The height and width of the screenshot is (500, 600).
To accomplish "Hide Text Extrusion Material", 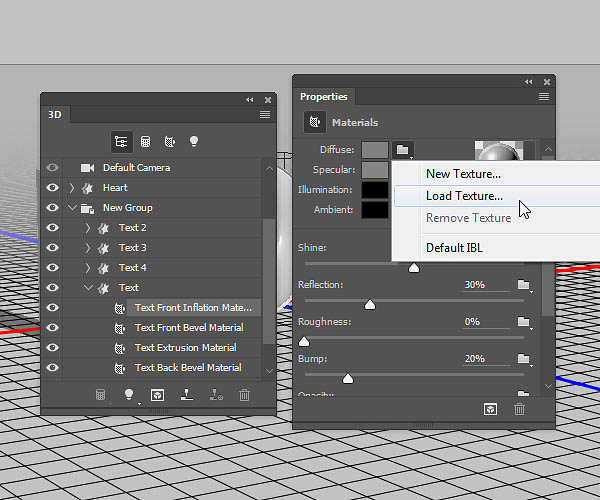I will (x=52, y=347).
